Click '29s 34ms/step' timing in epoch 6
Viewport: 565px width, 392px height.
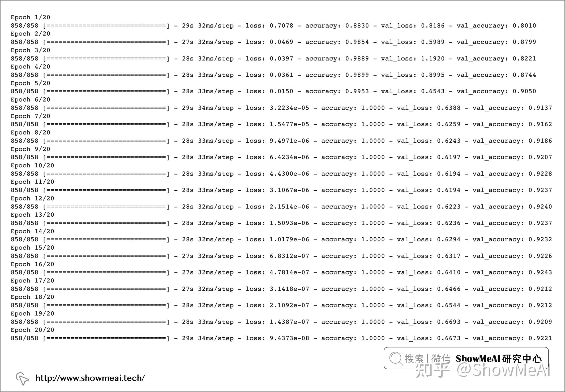[208, 108]
